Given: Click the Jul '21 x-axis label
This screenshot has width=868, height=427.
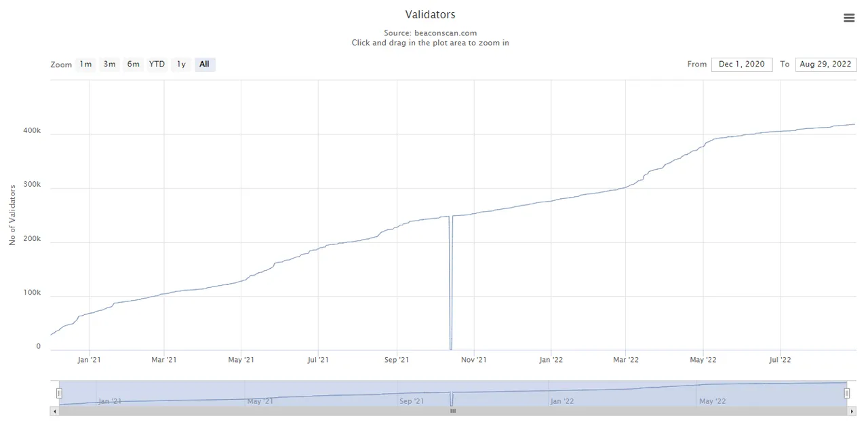Looking at the screenshot, I should pos(318,360).
